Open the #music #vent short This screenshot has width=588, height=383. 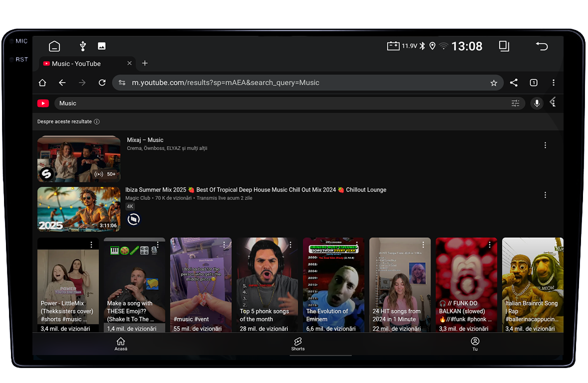[200, 285]
